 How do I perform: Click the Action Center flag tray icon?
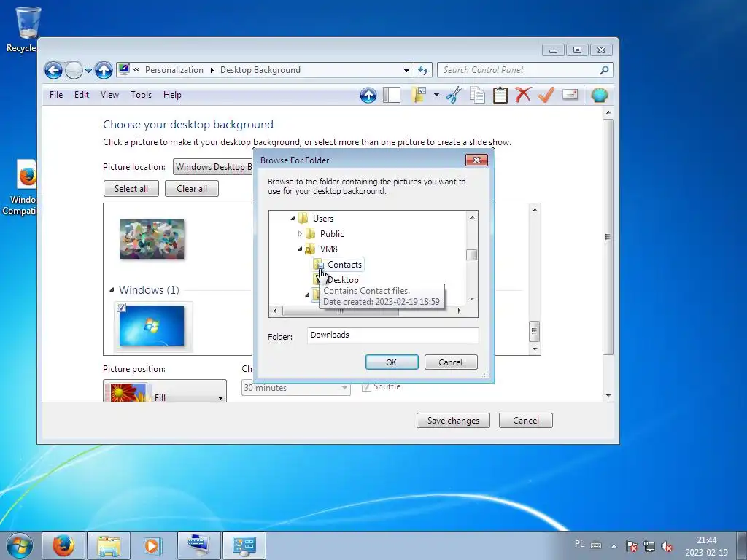(x=631, y=546)
